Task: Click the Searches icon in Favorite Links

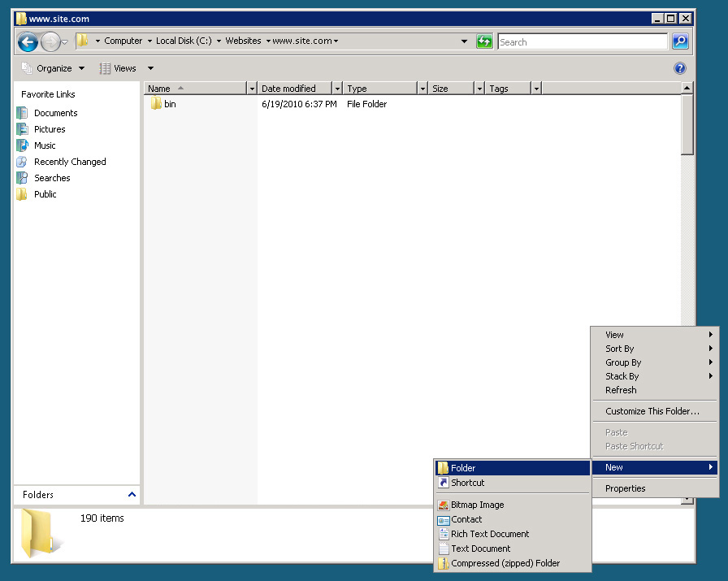Action: coord(22,178)
